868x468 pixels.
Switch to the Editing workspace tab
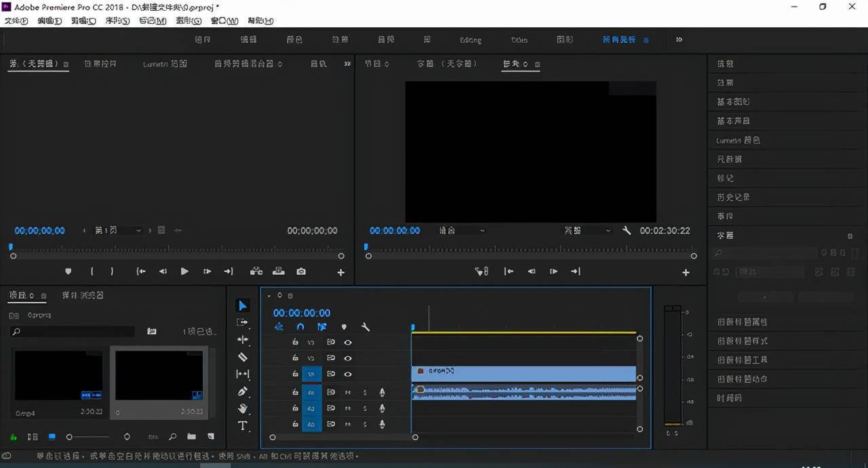click(470, 40)
